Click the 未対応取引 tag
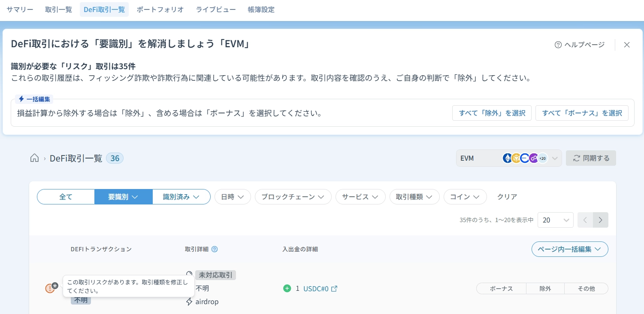 [x=215, y=275]
